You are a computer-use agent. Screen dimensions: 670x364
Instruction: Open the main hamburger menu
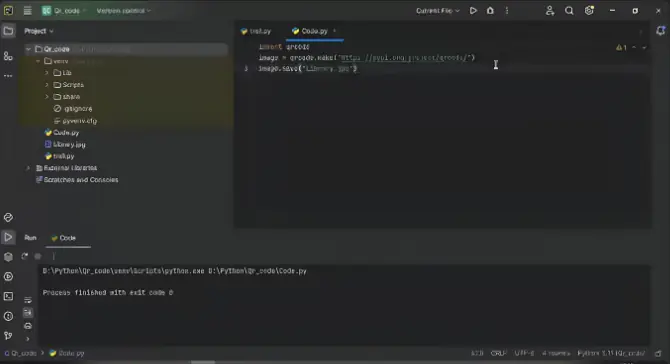27,11
